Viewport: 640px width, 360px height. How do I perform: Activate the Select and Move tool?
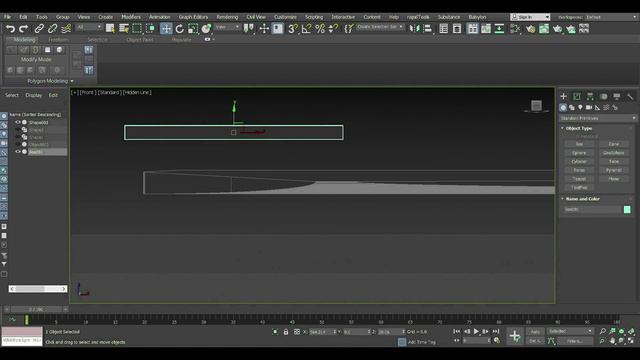[166, 29]
